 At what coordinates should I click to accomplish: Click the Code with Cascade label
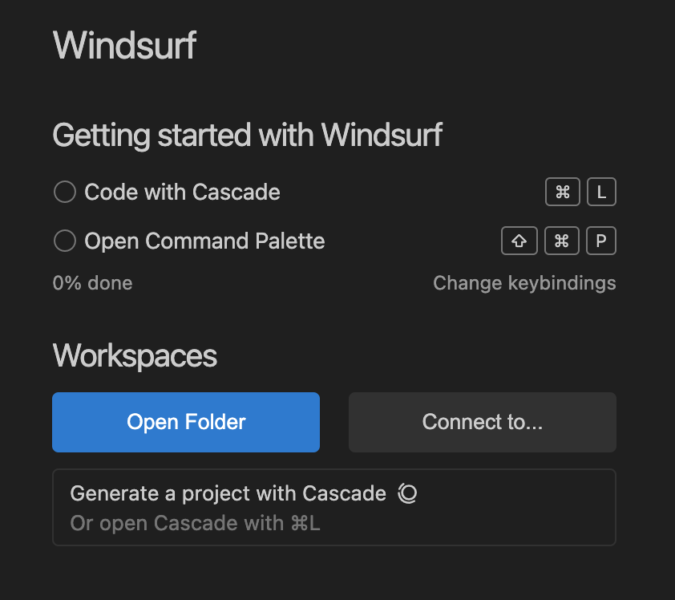coord(182,192)
